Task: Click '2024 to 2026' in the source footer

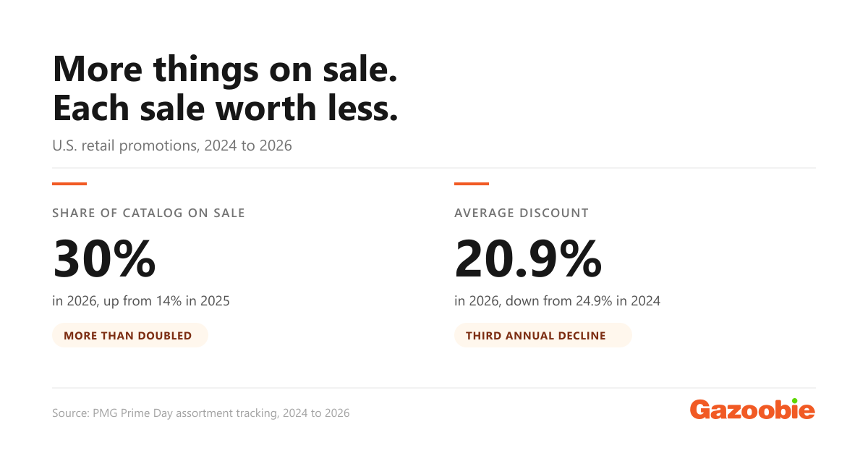Action: click(318, 413)
